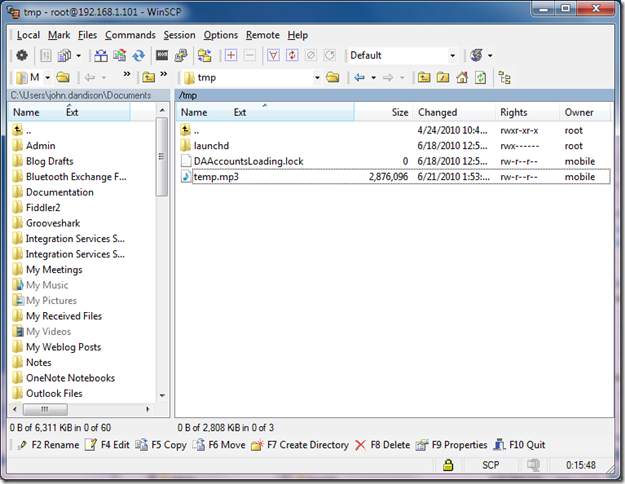The width and height of the screenshot is (625, 484).
Task: Click F4 Edit button
Action: (x=108, y=445)
